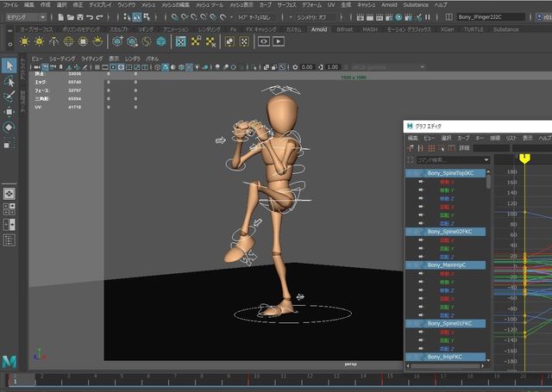Click the Undo arrow icon
The width and height of the screenshot is (552, 392).
tap(90, 17)
